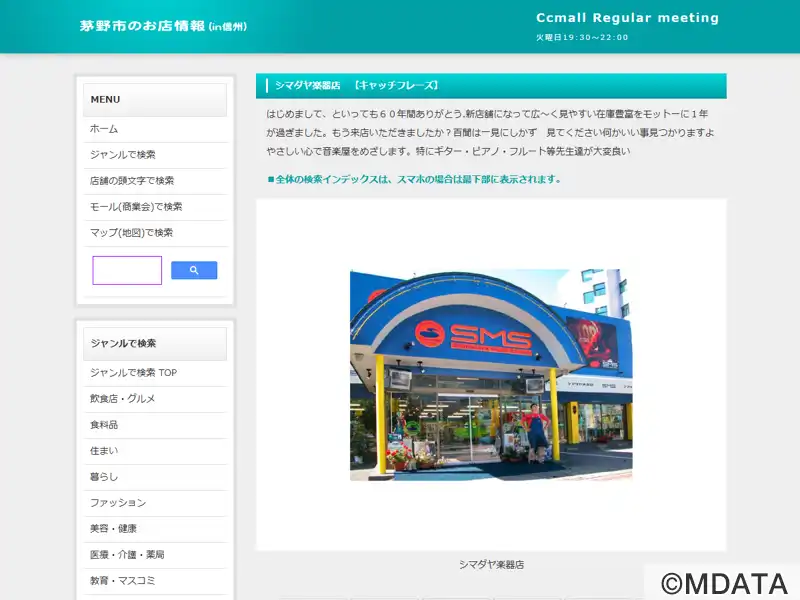This screenshot has height=600, width=800.
Task: Open マップ(地図)で検索 menu item
Action: coord(155,233)
